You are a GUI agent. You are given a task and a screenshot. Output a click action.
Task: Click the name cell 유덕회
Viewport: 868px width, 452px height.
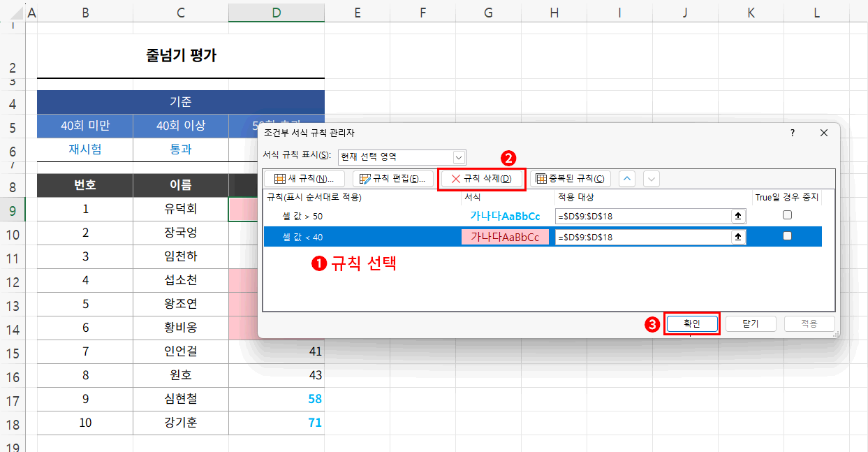[181, 210]
